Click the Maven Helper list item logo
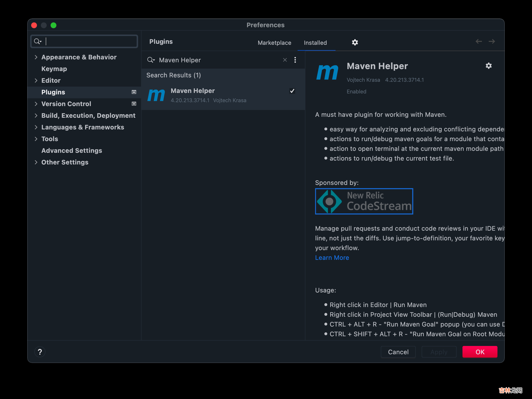 pyautogui.click(x=156, y=95)
